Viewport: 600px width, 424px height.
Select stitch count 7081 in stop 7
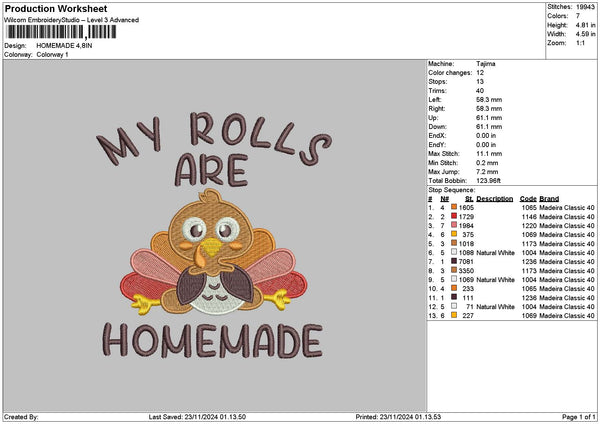[x=466, y=262]
